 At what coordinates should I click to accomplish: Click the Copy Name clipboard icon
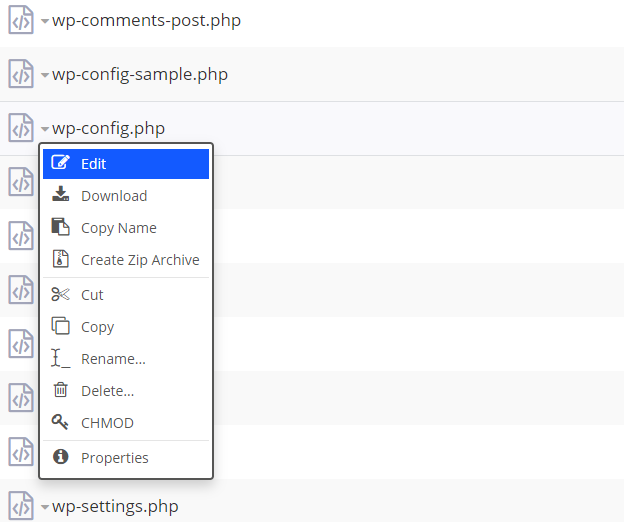(61, 228)
